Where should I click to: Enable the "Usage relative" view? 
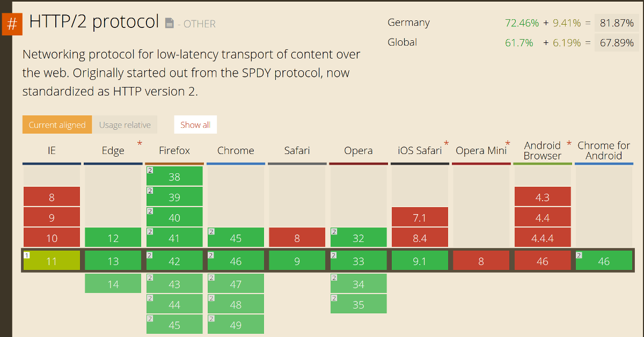tap(125, 124)
